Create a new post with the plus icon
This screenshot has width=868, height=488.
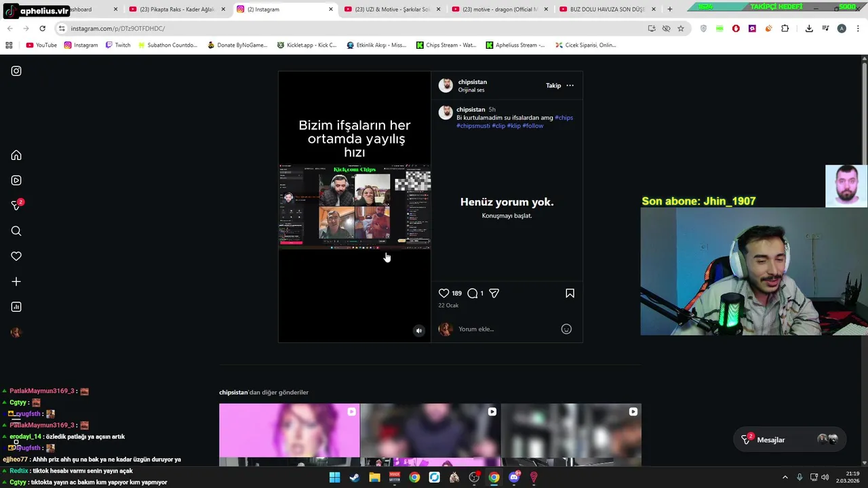tap(16, 281)
